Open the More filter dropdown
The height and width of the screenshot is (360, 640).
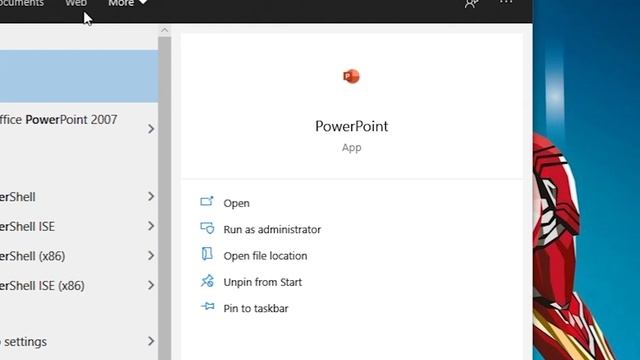pyautogui.click(x=127, y=3)
